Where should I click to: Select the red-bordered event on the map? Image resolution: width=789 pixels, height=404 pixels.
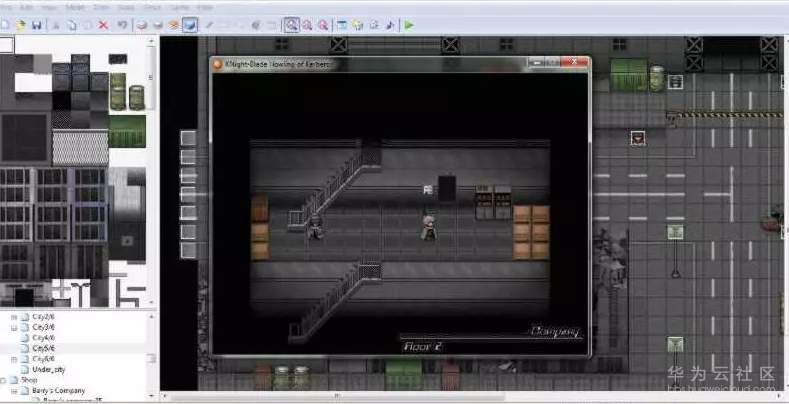pyautogui.click(x=638, y=138)
